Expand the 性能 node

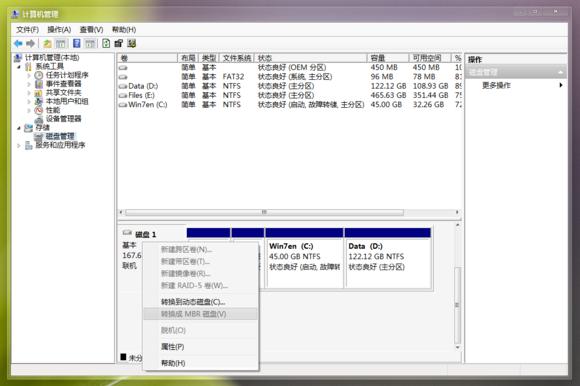click(x=29, y=110)
